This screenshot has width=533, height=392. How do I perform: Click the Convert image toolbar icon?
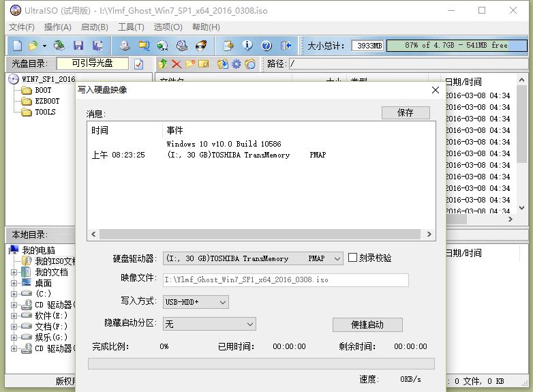click(163, 46)
